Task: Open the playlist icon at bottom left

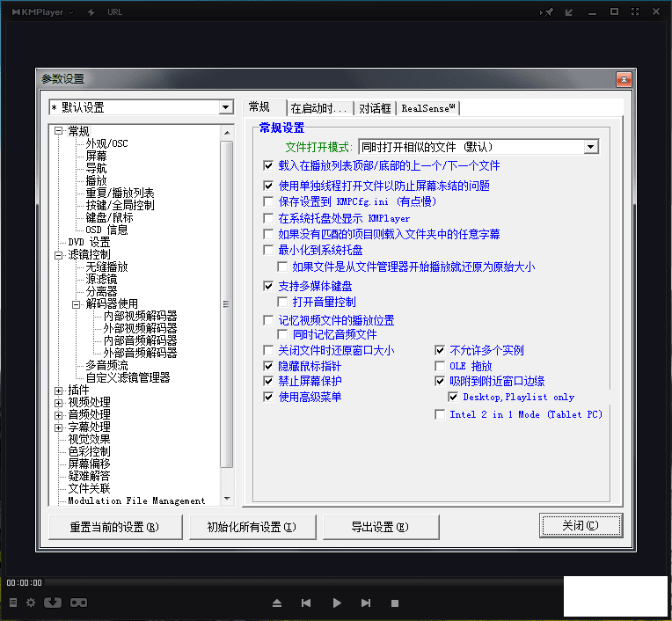Action: click(x=13, y=603)
